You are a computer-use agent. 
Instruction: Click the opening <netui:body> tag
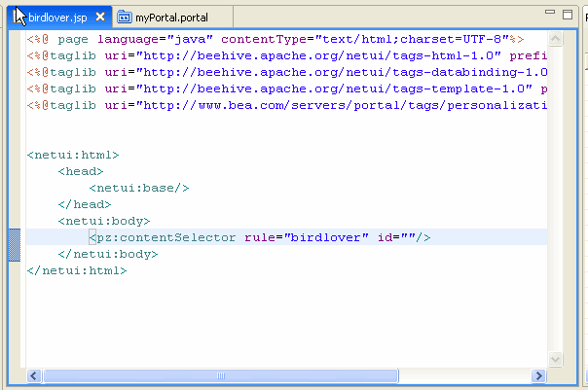click(x=104, y=221)
